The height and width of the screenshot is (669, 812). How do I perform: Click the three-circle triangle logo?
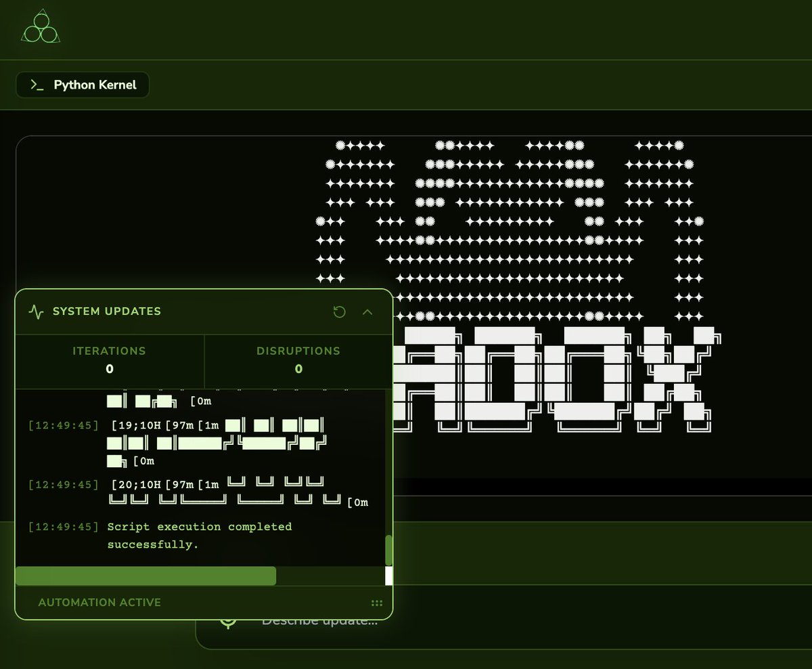coord(41,27)
